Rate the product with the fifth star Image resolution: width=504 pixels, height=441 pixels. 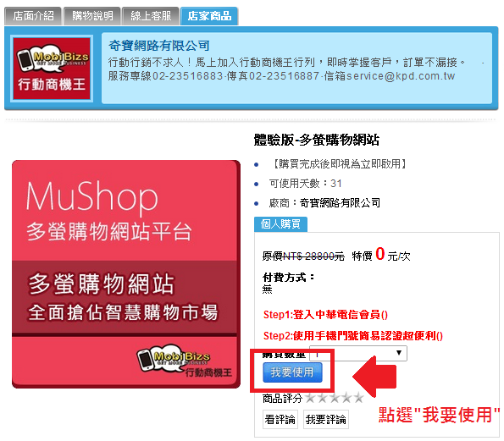point(358,399)
